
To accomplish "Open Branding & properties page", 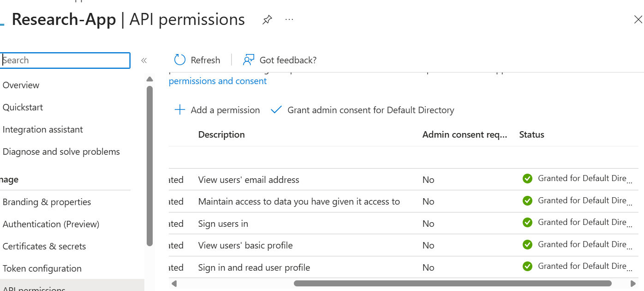I will tap(47, 202).
